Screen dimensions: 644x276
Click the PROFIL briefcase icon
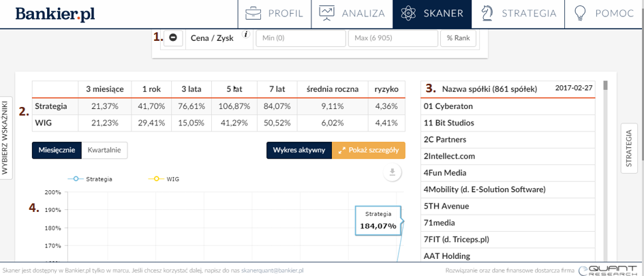click(x=254, y=14)
